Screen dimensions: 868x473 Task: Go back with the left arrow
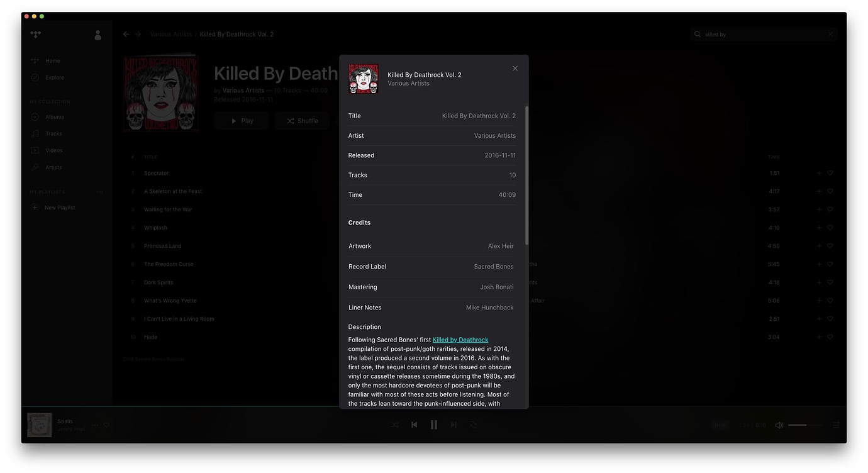pos(126,34)
